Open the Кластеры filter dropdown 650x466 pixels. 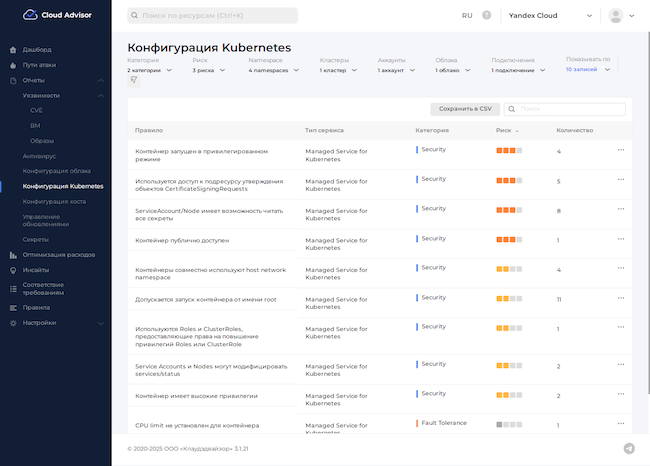coord(338,70)
